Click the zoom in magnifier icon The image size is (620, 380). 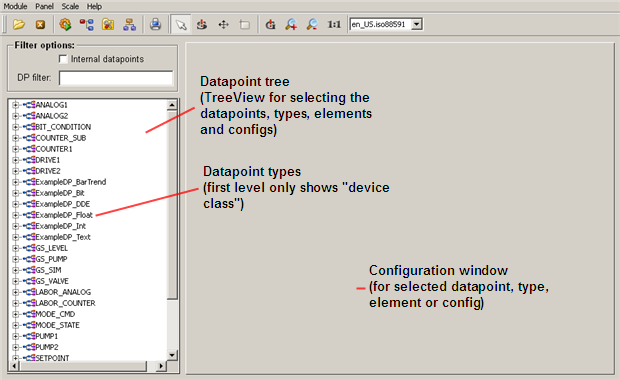coord(291,25)
